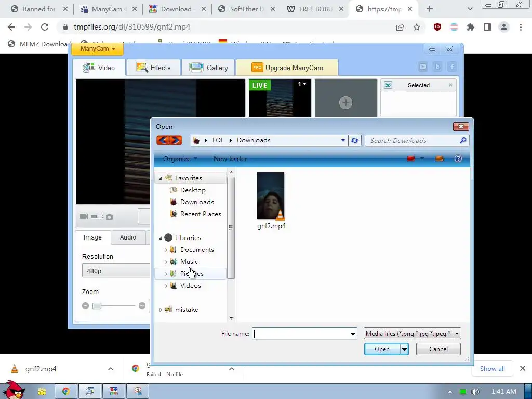Screen dimensions: 532x399
Task: Click the volume icon in system tray
Action: 475,392
